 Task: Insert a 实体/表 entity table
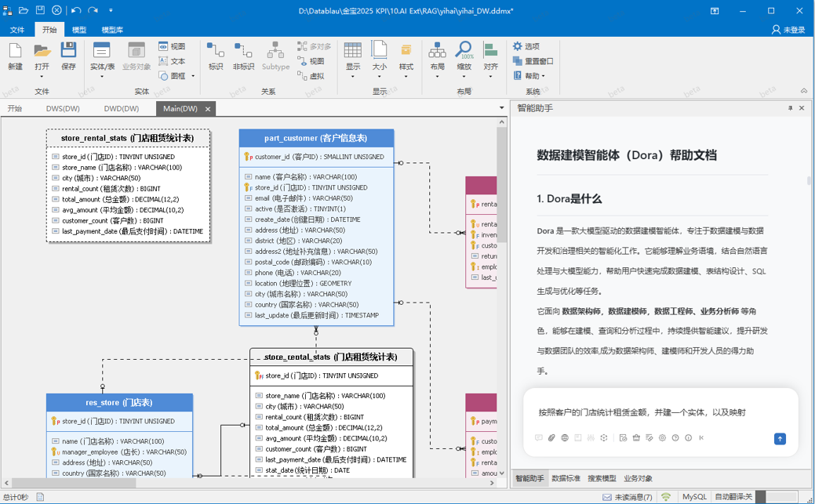[x=102, y=56]
